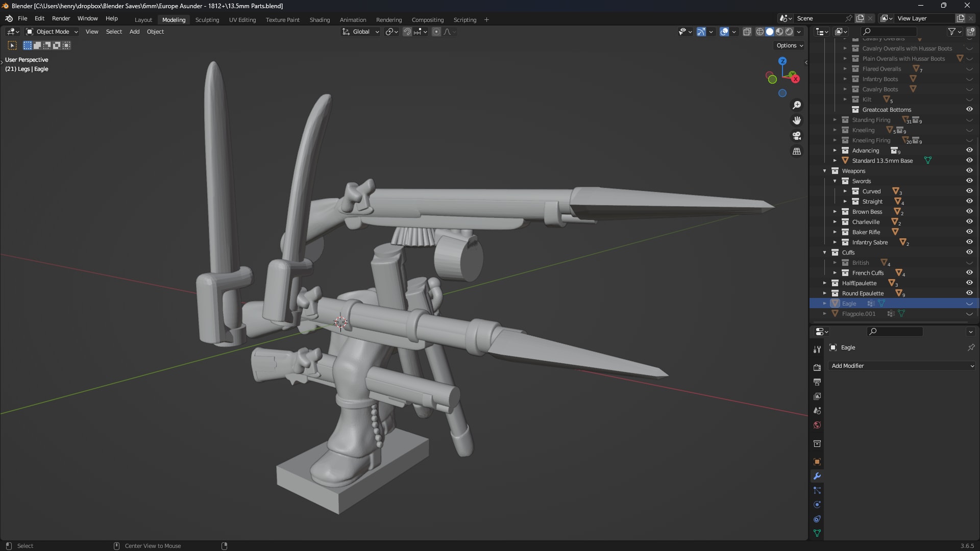The image size is (980, 551).
Task: Select rendered viewport shading sphere
Action: click(x=789, y=32)
